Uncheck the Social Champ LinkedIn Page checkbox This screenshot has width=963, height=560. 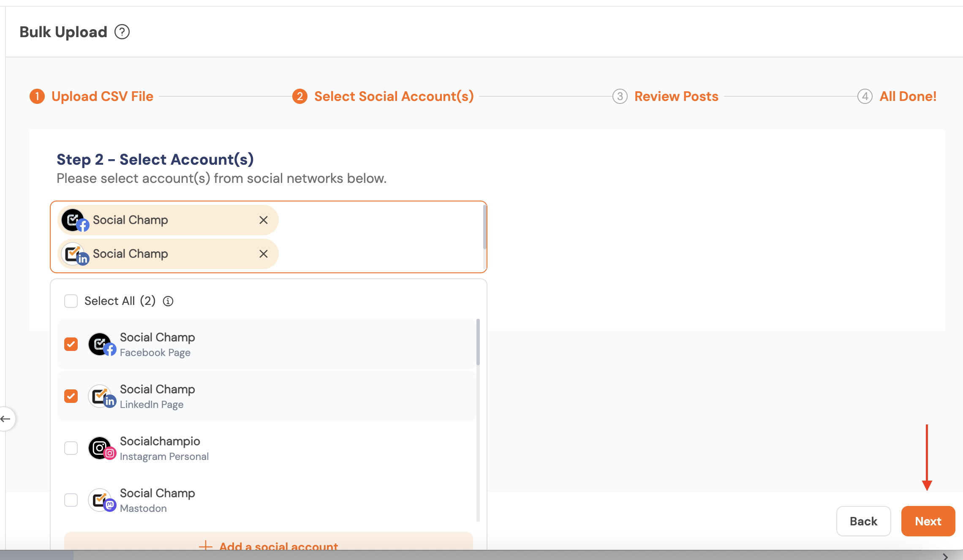pos(71,397)
